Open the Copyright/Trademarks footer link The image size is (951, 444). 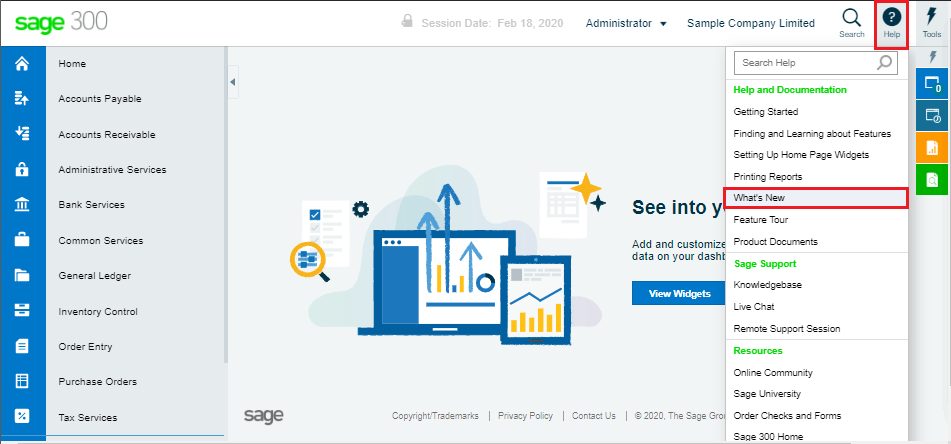pyautogui.click(x=435, y=415)
